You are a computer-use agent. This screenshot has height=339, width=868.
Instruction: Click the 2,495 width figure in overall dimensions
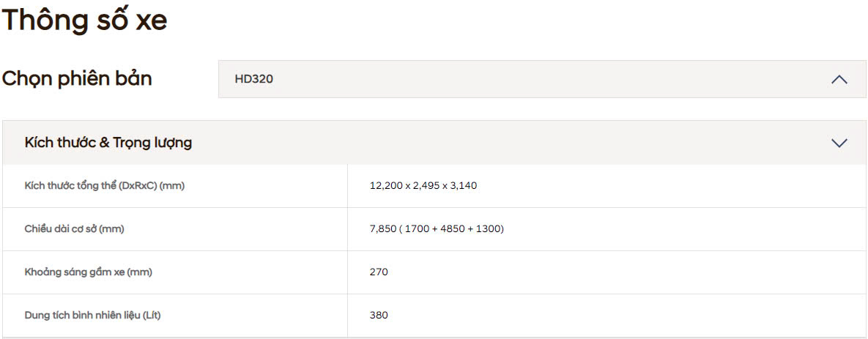[x=426, y=186]
